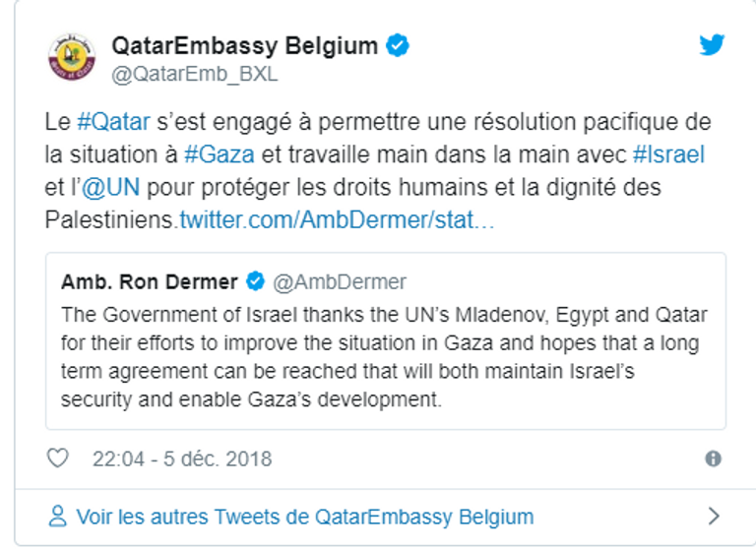
Task: Open the #Israel hashtag
Action: 669,154
